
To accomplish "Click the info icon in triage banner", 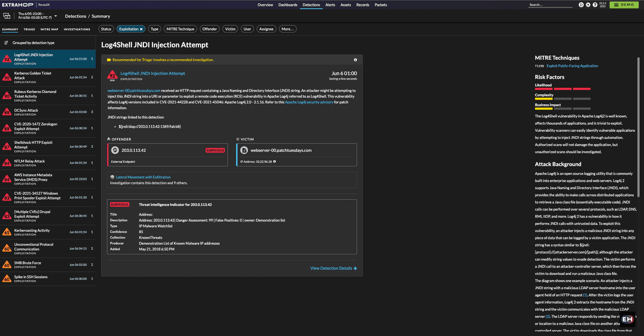I will 355,60.
